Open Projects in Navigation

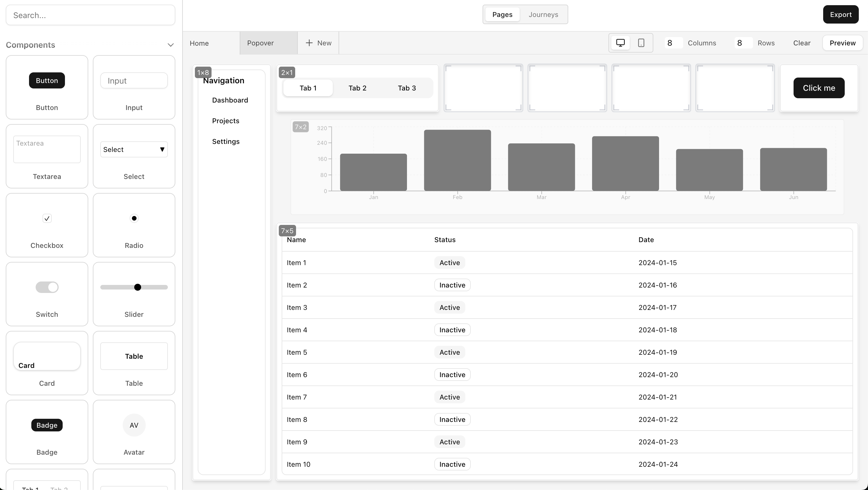pyautogui.click(x=226, y=121)
